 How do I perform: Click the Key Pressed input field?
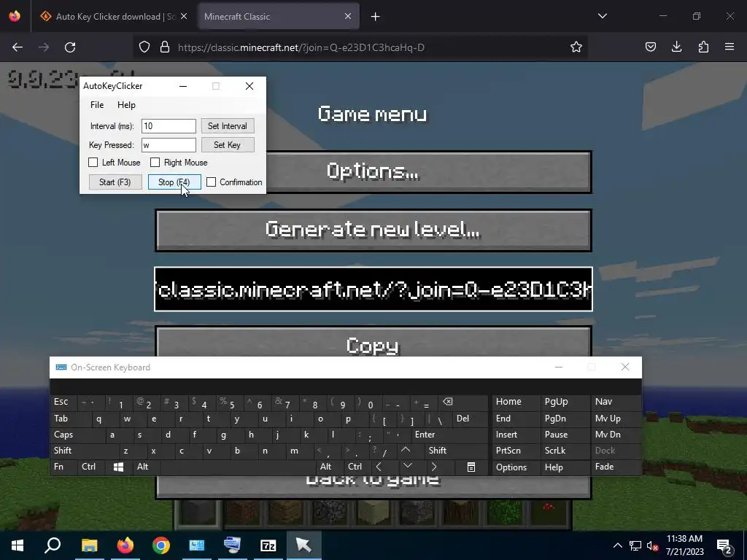[169, 145]
